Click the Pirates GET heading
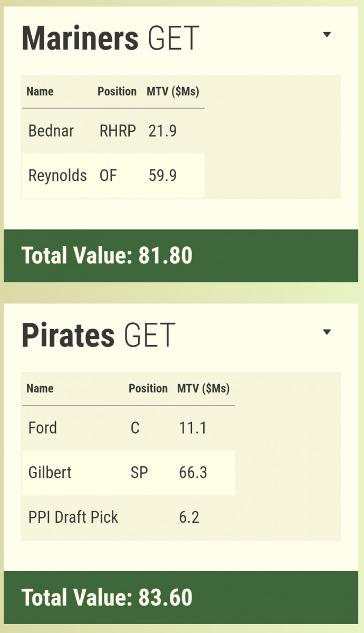Screen dimensions: 364x633 [x=98, y=335]
